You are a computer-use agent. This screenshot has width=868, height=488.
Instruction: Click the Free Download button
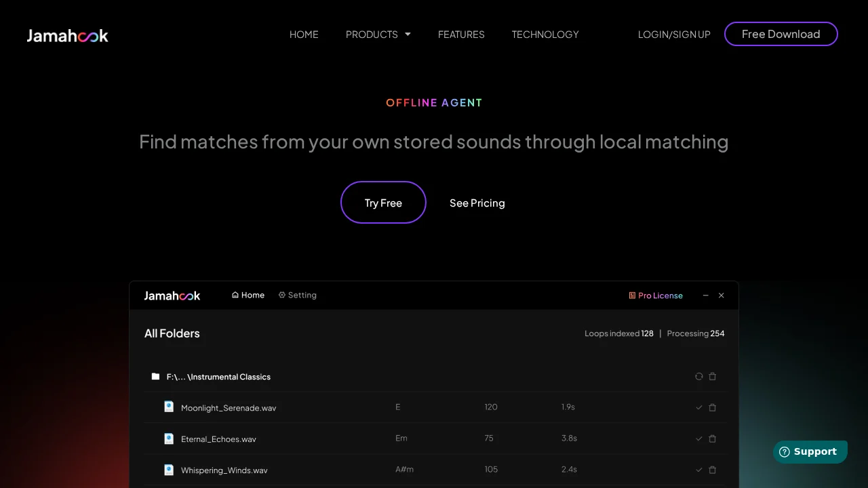781,34
